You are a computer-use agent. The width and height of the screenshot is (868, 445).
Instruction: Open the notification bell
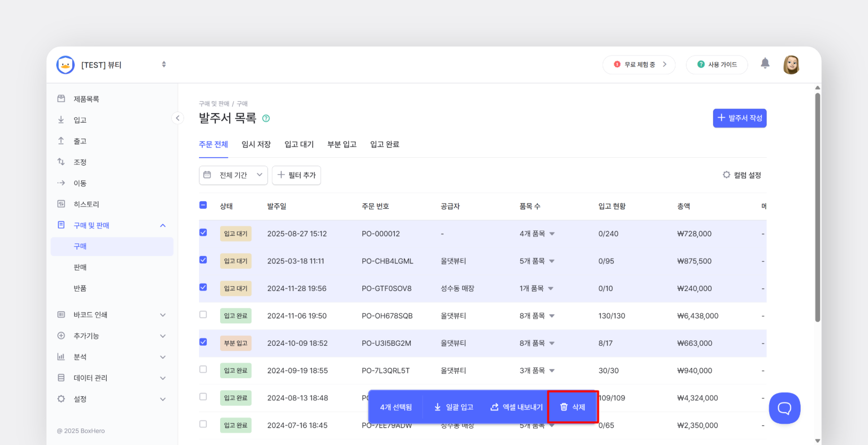[x=765, y=64]
